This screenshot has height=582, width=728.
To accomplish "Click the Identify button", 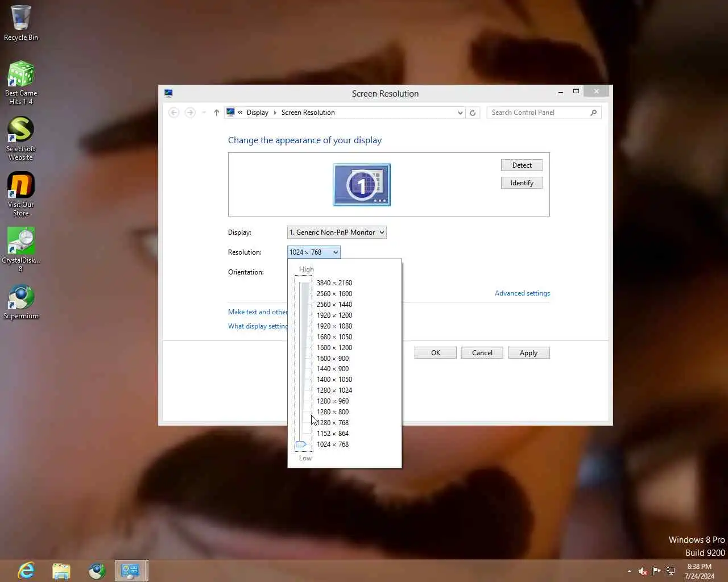I will tap(522, 183).
